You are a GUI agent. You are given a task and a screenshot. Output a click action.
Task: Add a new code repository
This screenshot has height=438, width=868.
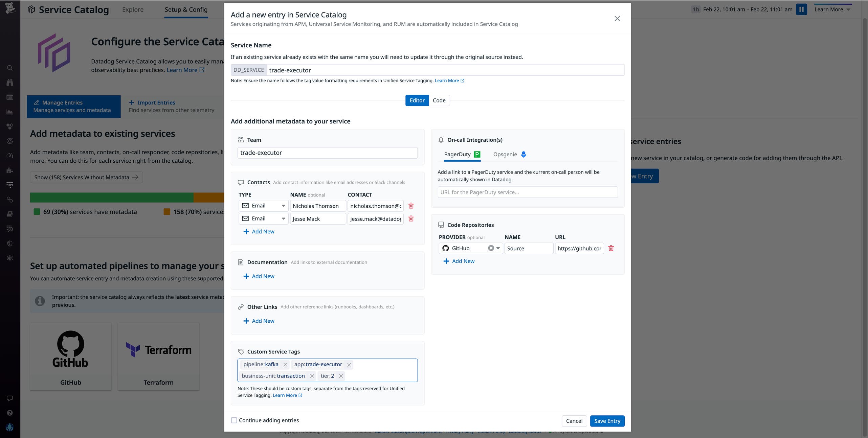point(459,261)
